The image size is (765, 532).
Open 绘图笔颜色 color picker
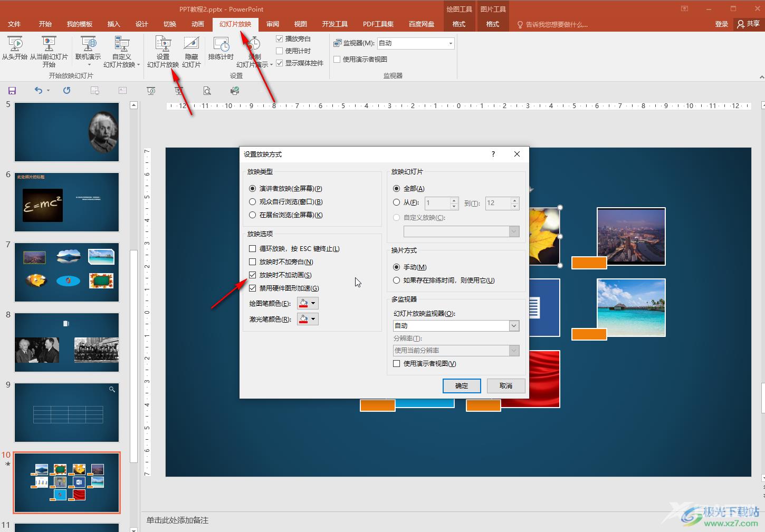point(308,303)
